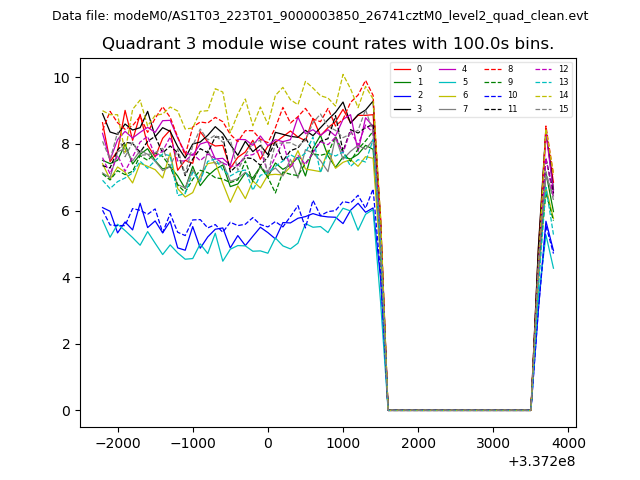Click the y-axis tick label 0
Image resolution: width=640 pixels, height=480 pixels.
click(x=66, y=411)
